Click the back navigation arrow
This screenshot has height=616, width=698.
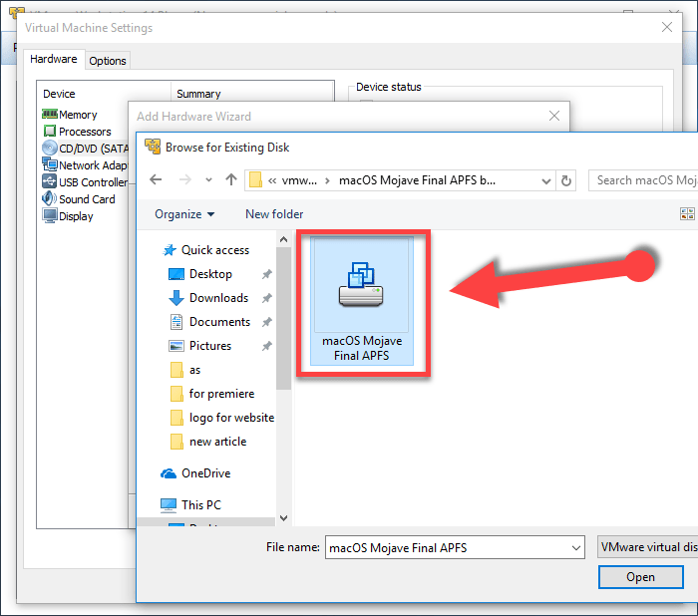pyautogui.click(x=156, y=180)
